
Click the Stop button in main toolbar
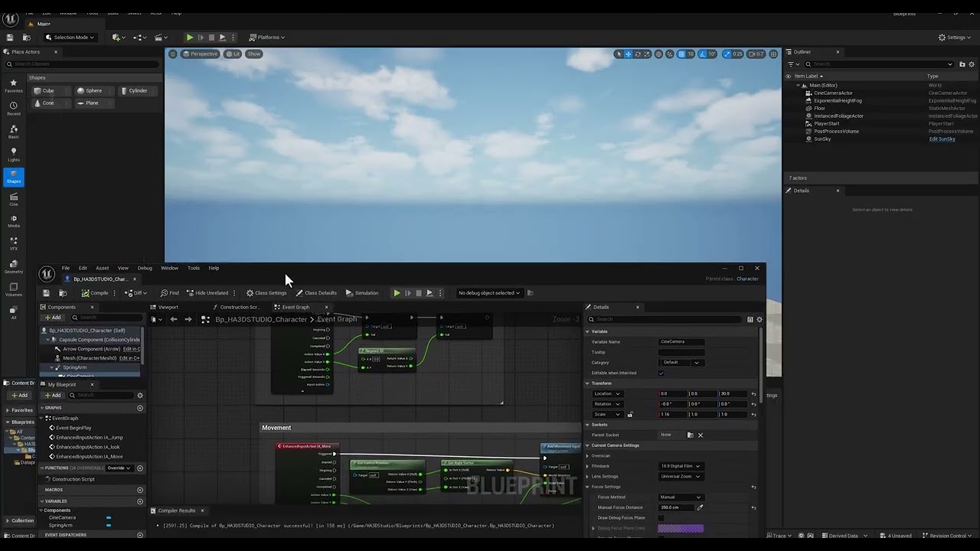coord(212,37)
